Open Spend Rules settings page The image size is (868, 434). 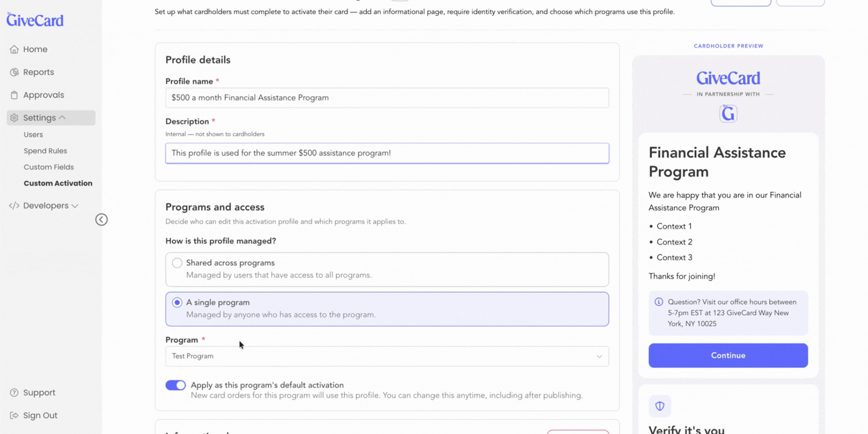(46, 151)
